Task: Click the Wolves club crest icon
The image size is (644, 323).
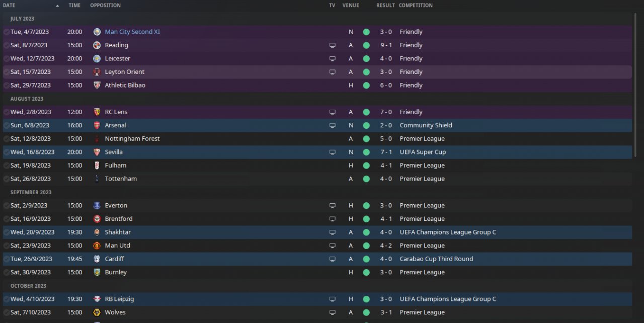Action: click(97, 312)
